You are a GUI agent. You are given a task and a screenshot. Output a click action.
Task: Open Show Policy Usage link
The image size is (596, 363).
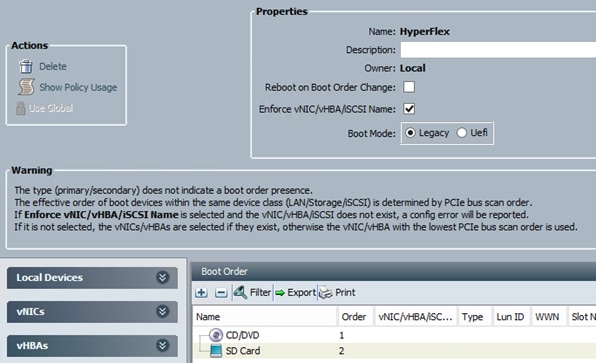78,87
